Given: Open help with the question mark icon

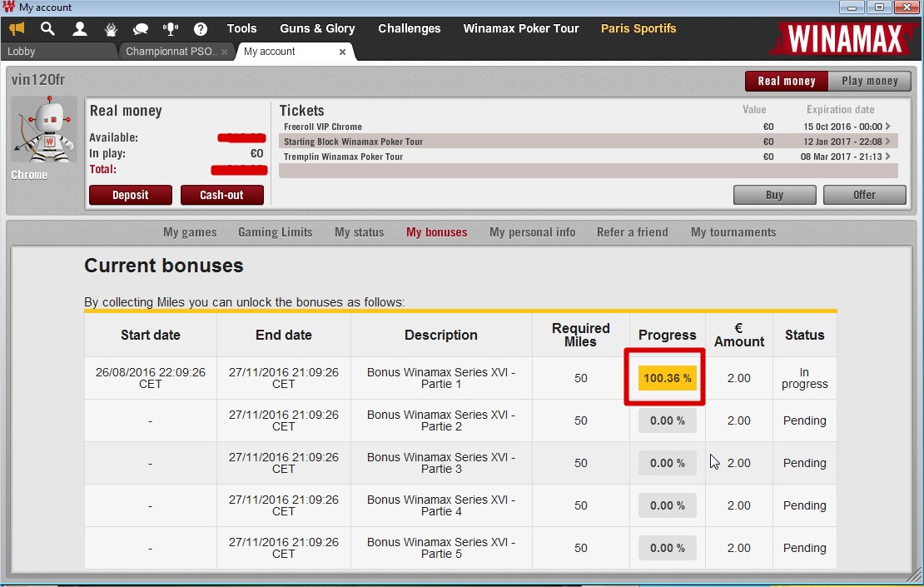Looking at the screenshot, I should (x=201, y=27).
